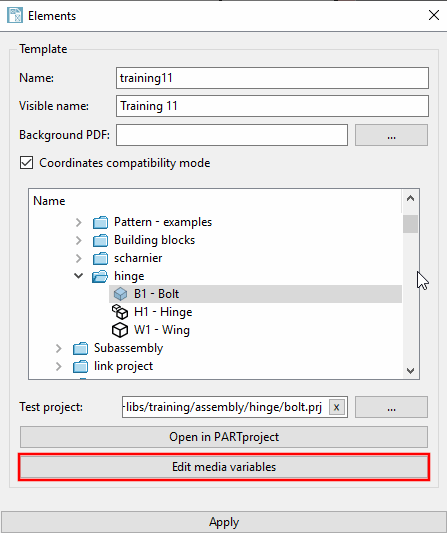Browse for a Background PDF file
This screenshot has width=447, height=533.
point(391,135)
